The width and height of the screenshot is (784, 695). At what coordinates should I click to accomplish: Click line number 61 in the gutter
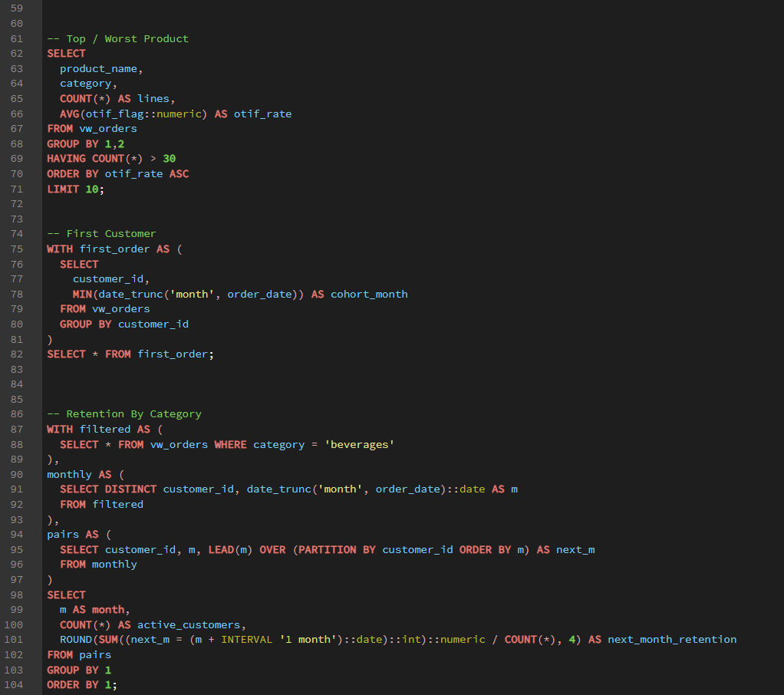click(17, 38)
